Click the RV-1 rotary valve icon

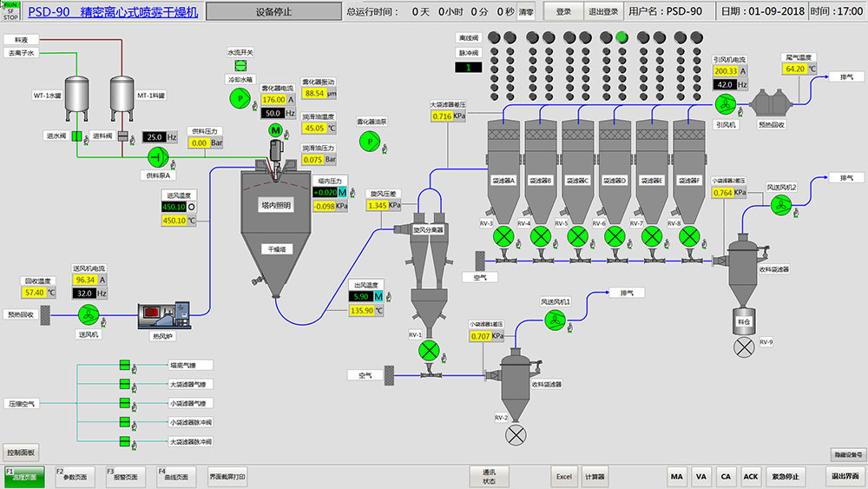(x=428, y=350)
